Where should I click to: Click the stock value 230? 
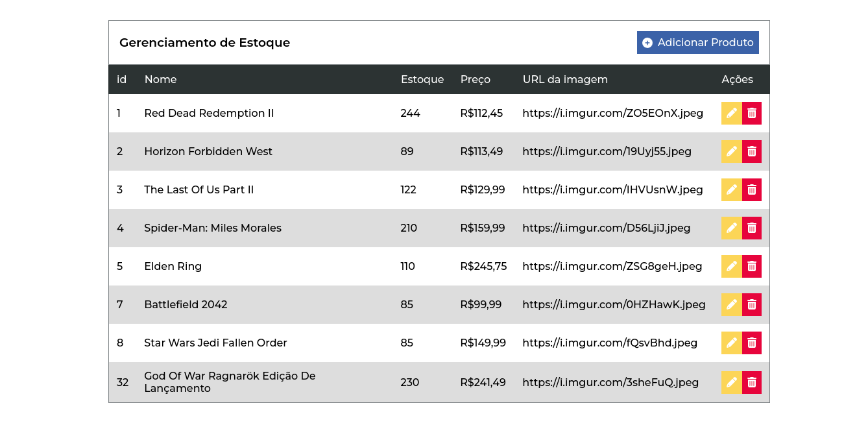coord(410,382)
